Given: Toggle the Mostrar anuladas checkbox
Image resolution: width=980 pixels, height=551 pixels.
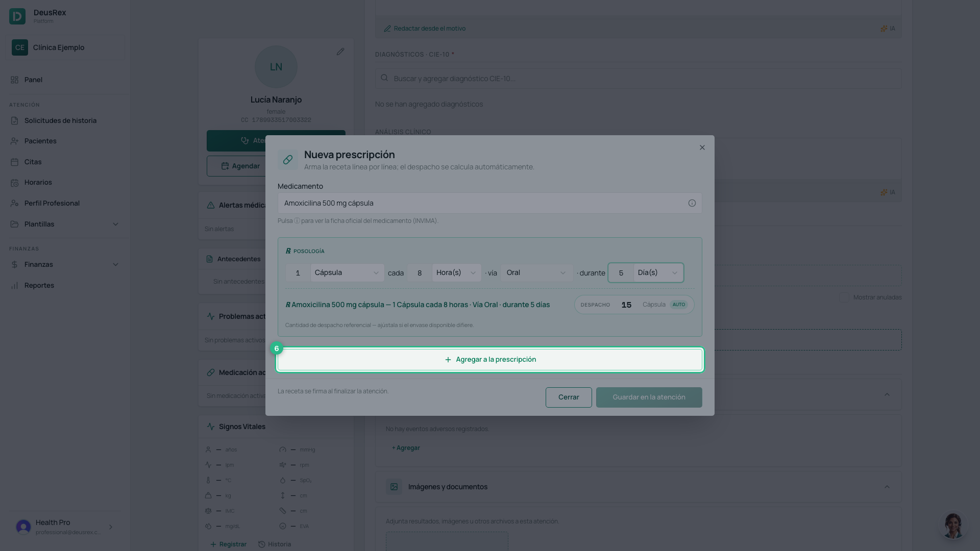Looking at the screenshot, I should [x=844, y=297].
